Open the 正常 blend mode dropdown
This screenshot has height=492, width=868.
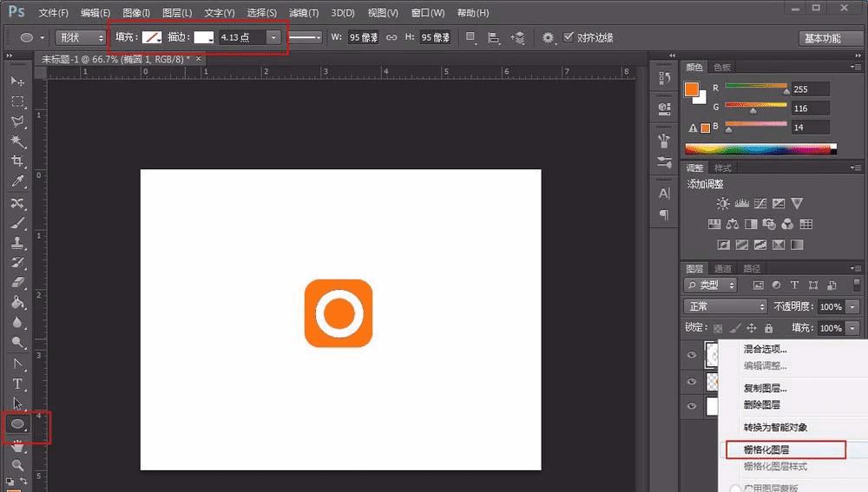click(726, 307)
